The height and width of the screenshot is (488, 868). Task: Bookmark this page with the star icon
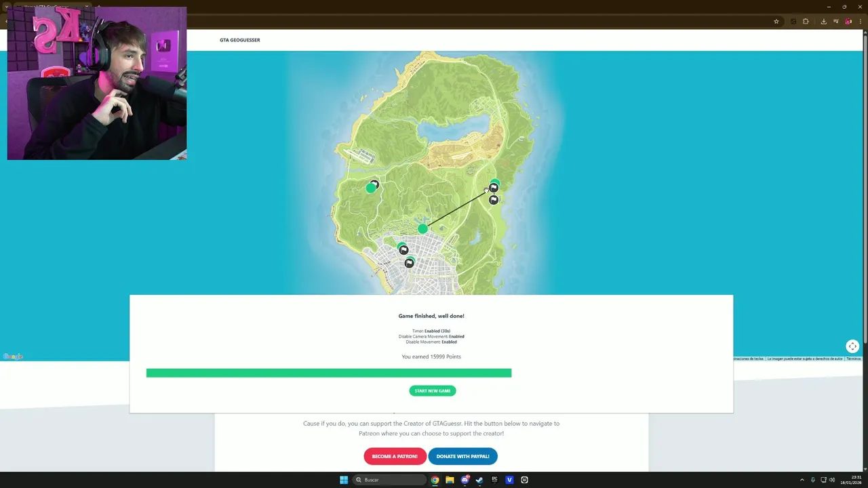point(776,22)
